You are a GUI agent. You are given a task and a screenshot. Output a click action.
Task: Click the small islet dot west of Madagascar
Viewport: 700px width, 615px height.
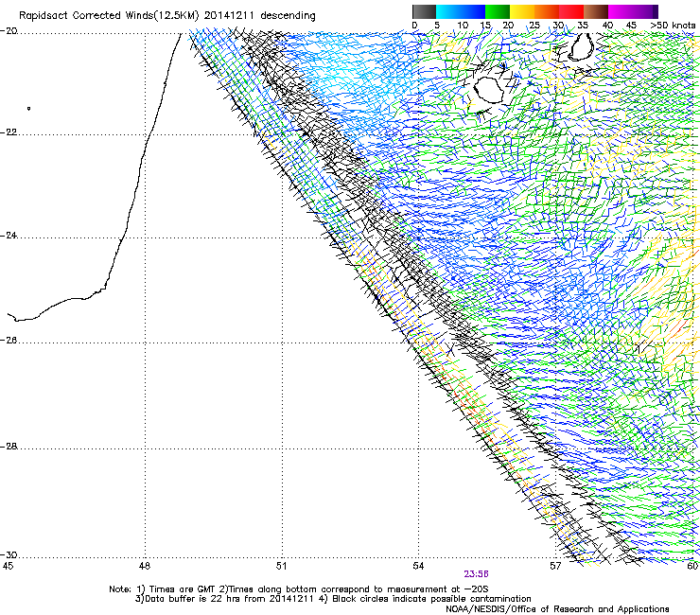(x=29, y=109)
